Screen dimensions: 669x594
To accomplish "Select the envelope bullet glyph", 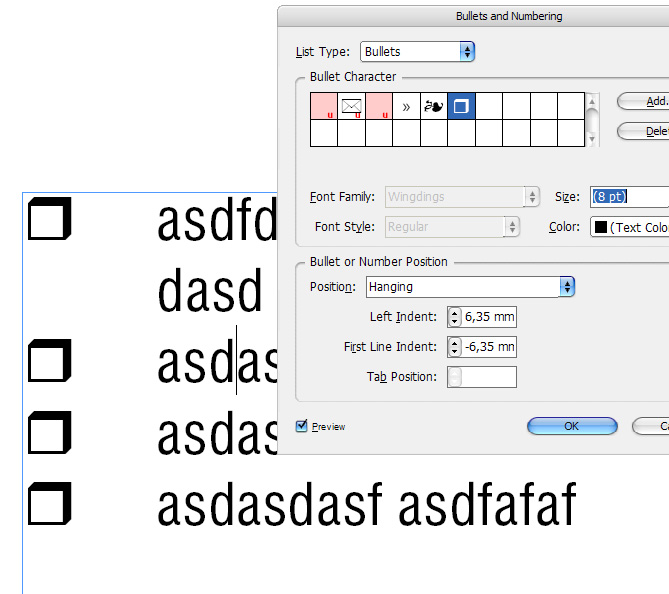I will click(x=351, y=106).
